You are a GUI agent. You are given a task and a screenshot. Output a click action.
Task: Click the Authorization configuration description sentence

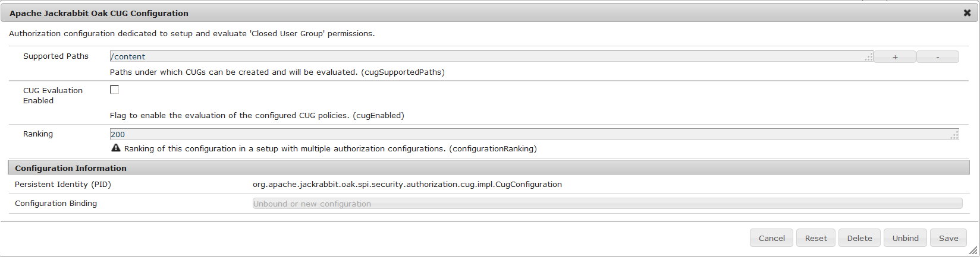(192, 34)
